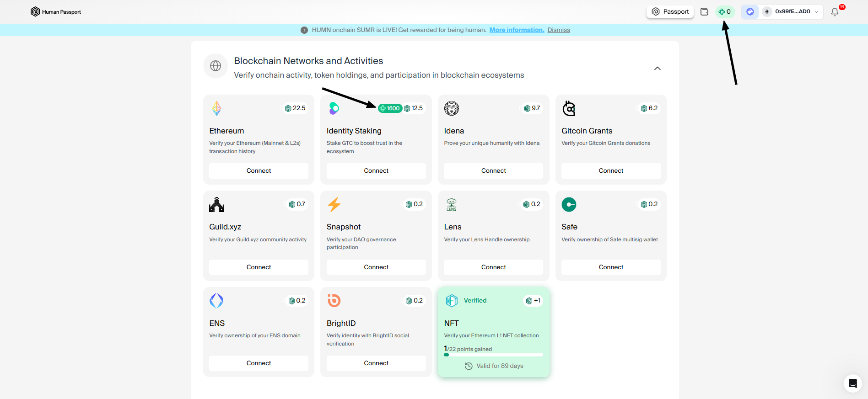Image resolution: width=868 pixels, height=399 pixels.
Task: Connect the Lens stamp
Action: click(x=493, y=267)
